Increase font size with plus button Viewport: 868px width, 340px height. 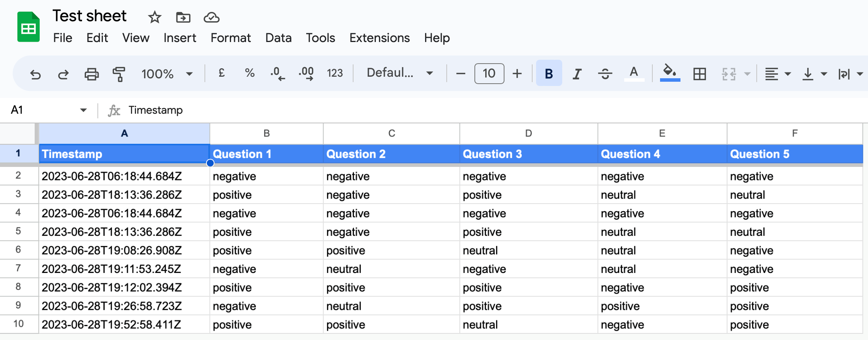point(517,73)
